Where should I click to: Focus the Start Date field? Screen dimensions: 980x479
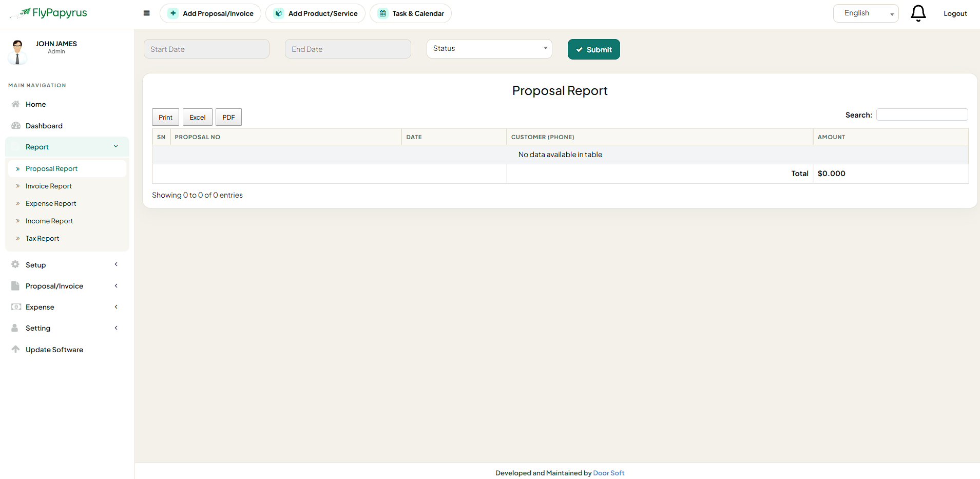pos(206,49)
